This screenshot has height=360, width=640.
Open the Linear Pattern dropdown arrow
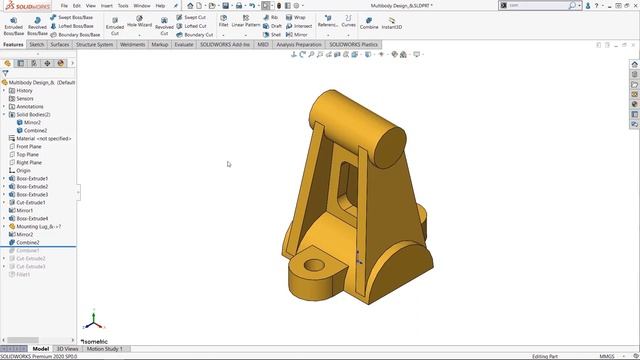tap(246, 35)
